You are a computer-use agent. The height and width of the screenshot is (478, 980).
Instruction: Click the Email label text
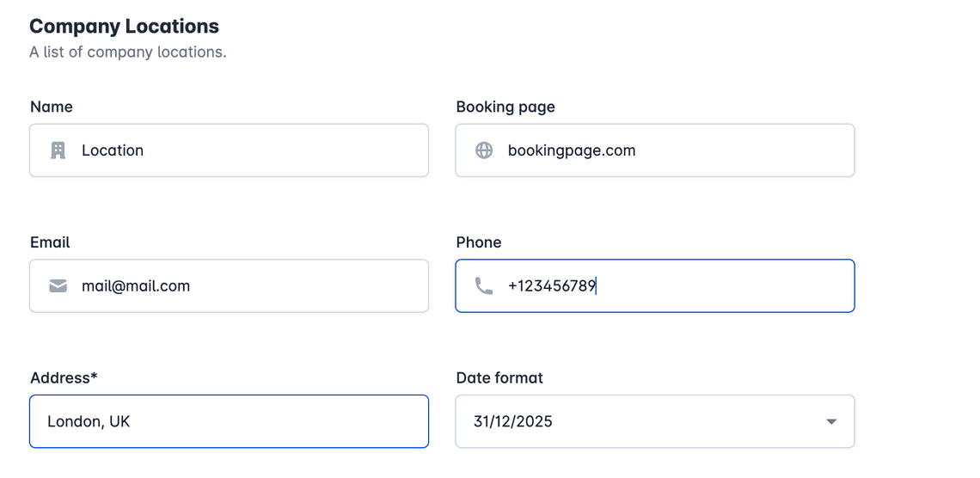[x=50, y=242]
